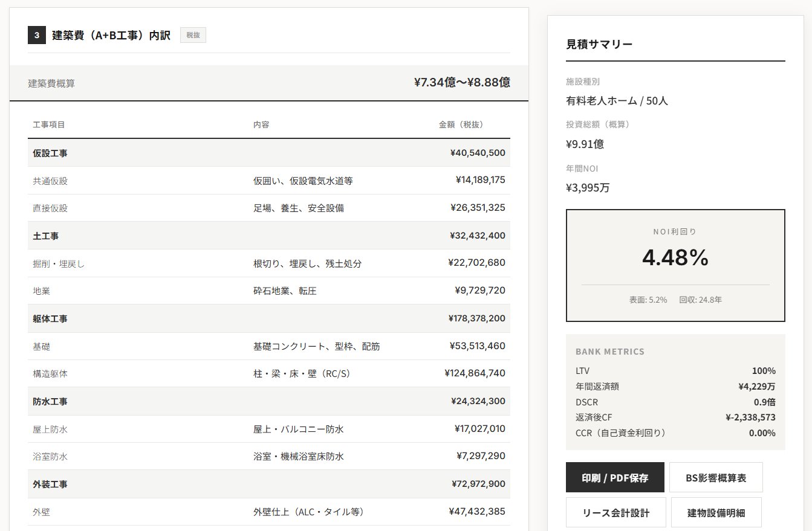Click the 柱・梁・床・壁（RC/S） description
The height and width of the screenshot is (531, 812).
click(302, 373)
